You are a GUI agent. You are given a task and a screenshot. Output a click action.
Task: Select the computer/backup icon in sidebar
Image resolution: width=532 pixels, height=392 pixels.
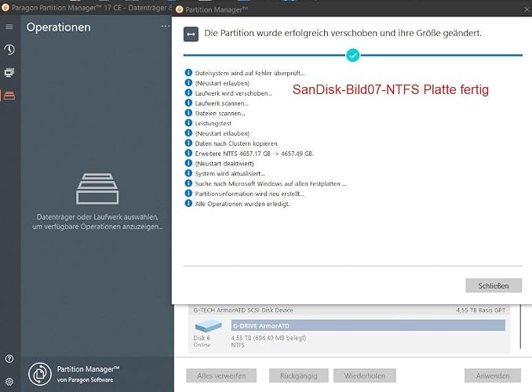point(9,73)
